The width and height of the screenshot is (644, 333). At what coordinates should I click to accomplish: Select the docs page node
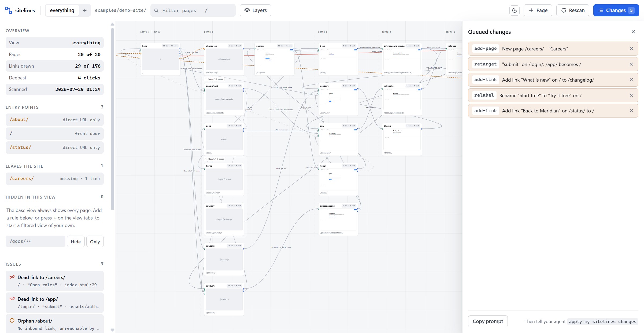pyautogui.click(x=224, y=139)
